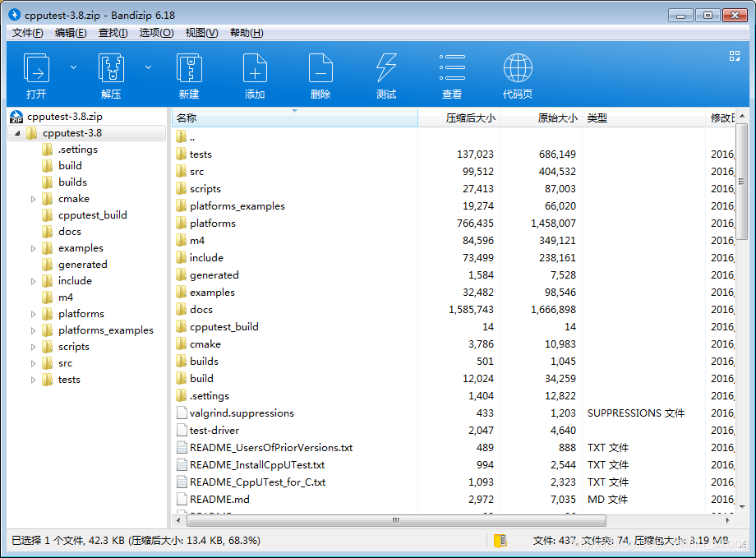Image resolution: width=756 pixels, height=558 pixels.
Task: Open the Help (帮助) menu
Action: tap(247, 33)
